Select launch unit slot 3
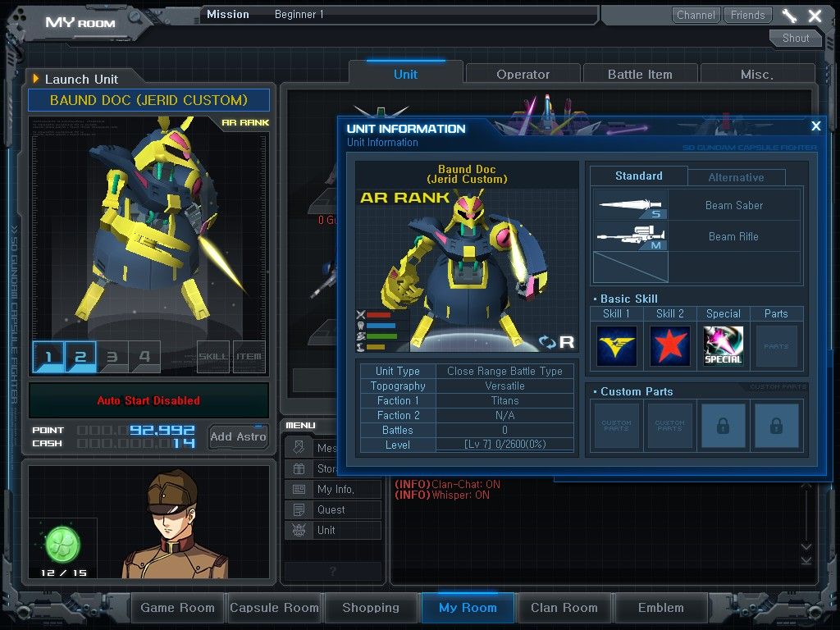 pyautogui.click(x=112, y=356)
